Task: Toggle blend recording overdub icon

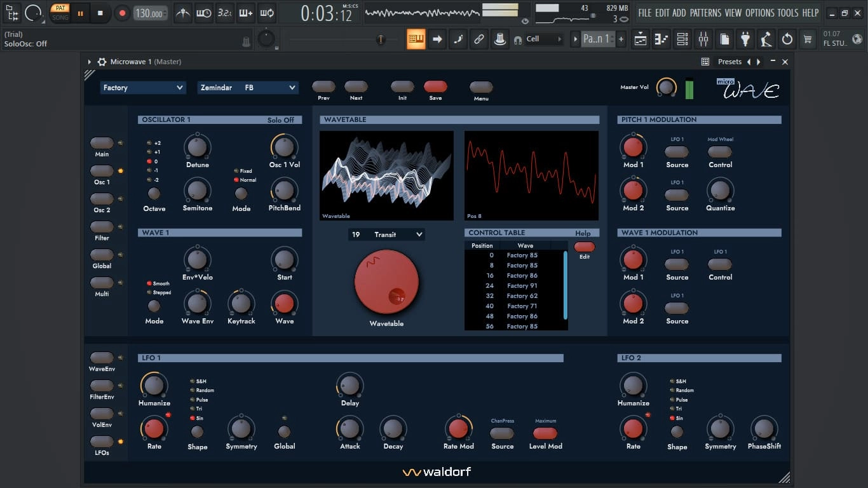Action: click(245, 13)
